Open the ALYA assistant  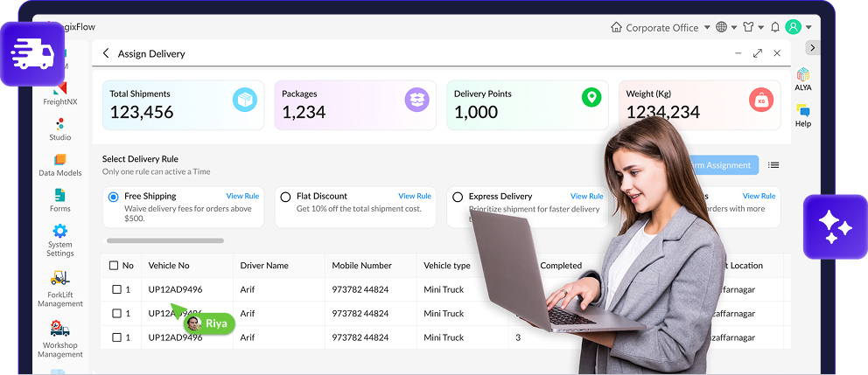click(x=802, y=79)
